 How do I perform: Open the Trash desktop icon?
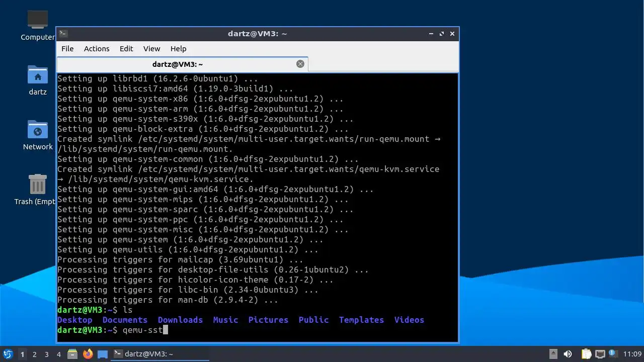point(38,190)
